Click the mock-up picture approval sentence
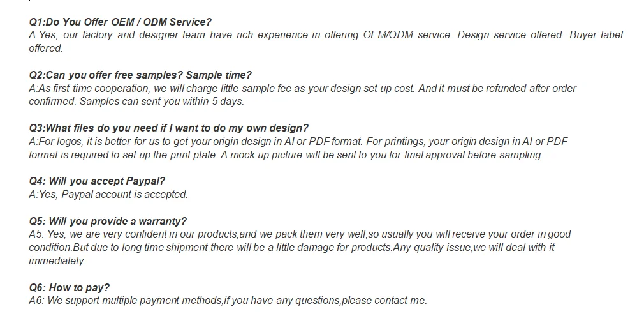The image size is (644, 332). (382, 155)
